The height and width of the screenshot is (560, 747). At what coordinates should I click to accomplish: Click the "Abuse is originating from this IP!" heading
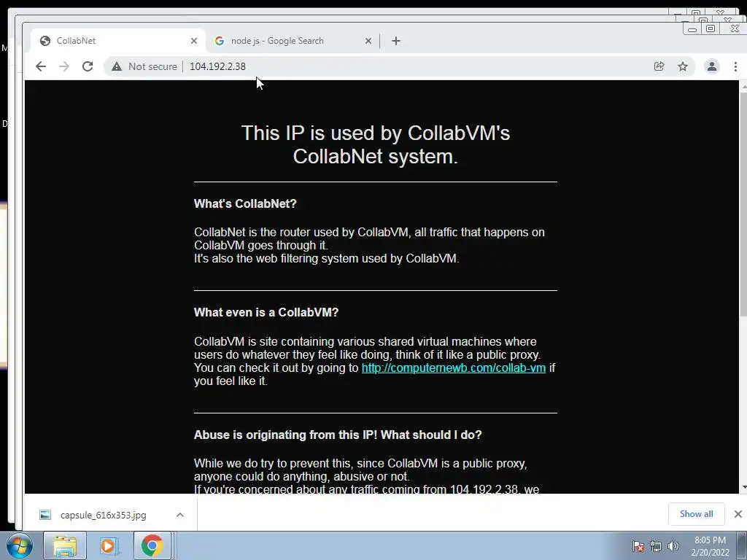(x=338, y=435)
